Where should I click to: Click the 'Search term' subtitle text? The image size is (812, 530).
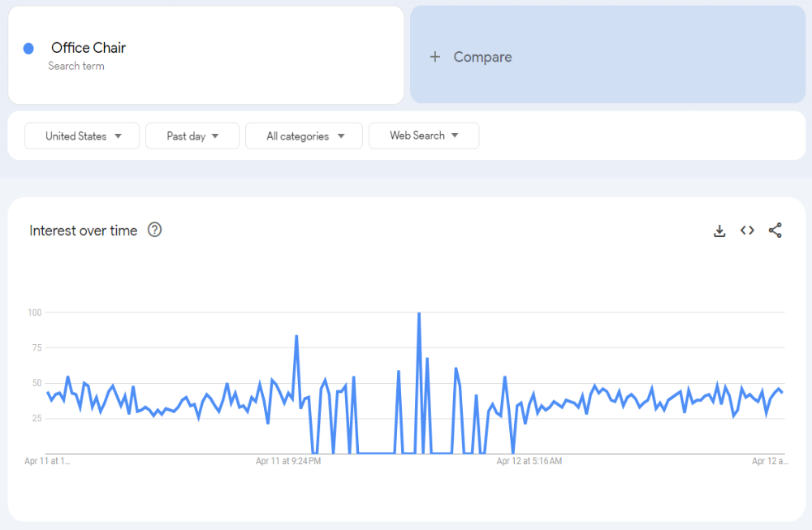coord(76,66)
